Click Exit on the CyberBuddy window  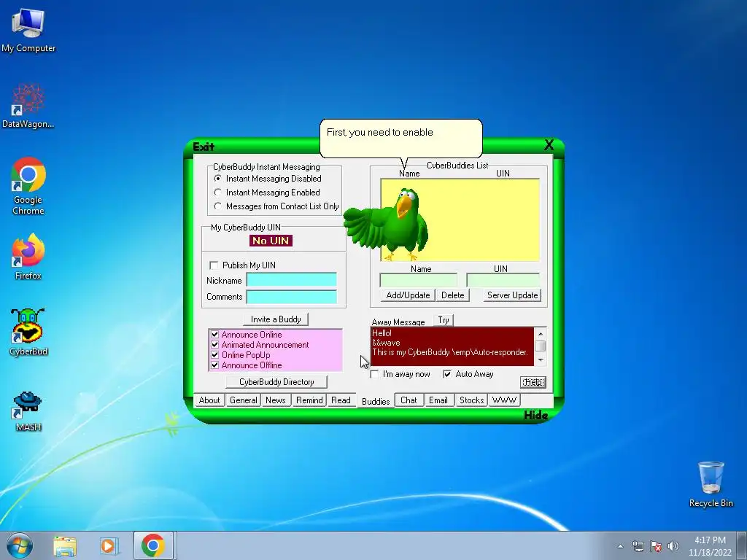pyautogui.click(x=204, y=147)
